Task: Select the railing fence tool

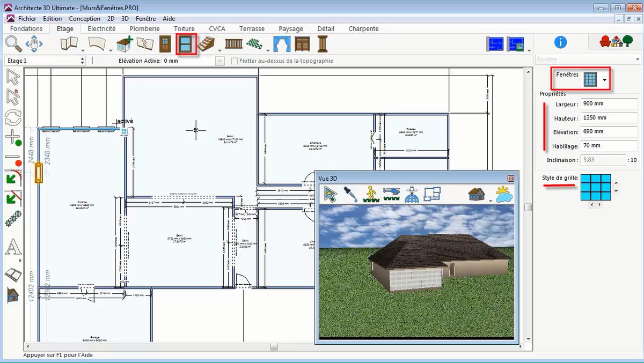Action: pyautogui.click(x=234, y=44)
